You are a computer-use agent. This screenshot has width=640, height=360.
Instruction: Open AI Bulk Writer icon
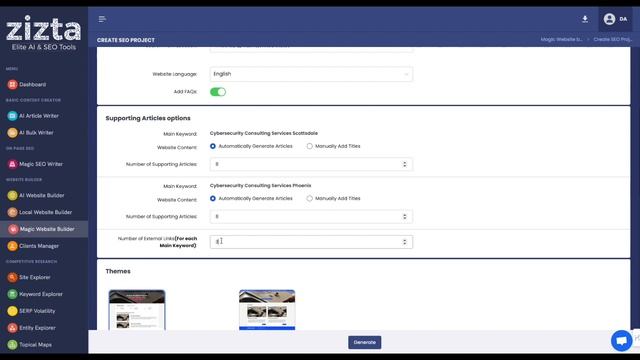click(x=12, y=133)
